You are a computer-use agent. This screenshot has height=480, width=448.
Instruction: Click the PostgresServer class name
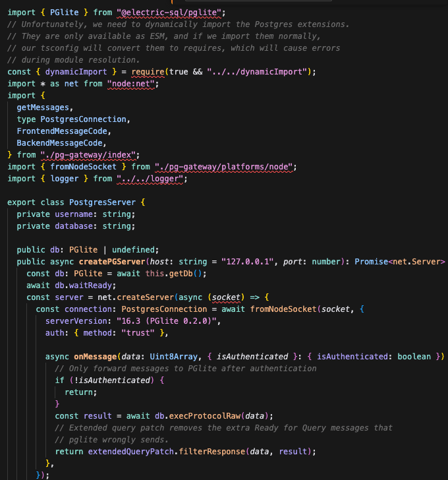tap(102, 202)
